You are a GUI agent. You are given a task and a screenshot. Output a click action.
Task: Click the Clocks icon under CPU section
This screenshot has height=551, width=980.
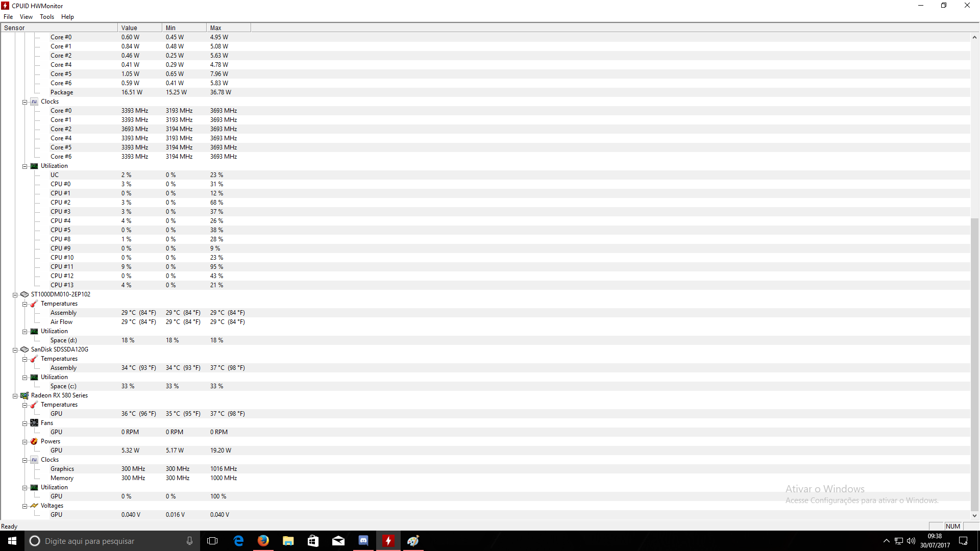[34, 102]
